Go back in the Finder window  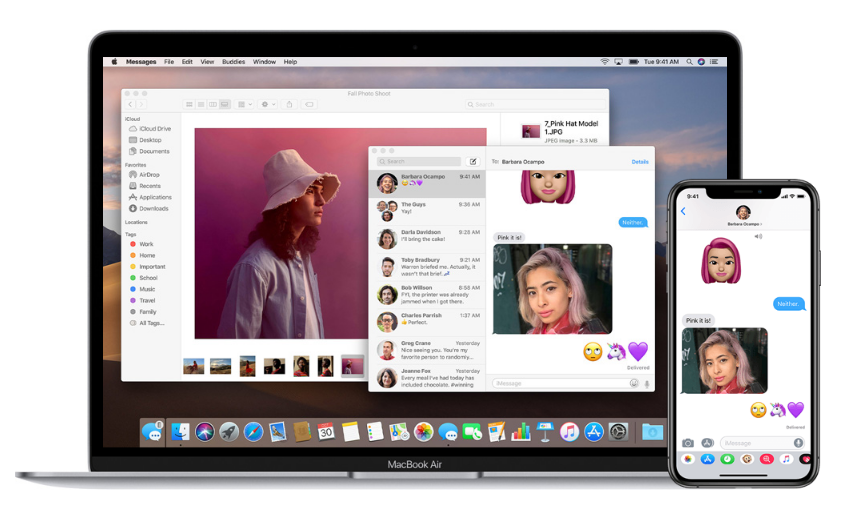130,104
